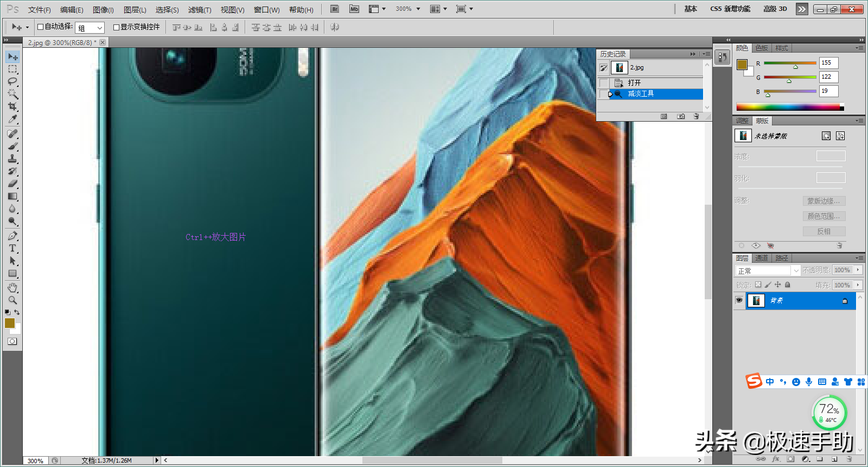
Task: Switch to the 通道 tab
Action: 762,258
